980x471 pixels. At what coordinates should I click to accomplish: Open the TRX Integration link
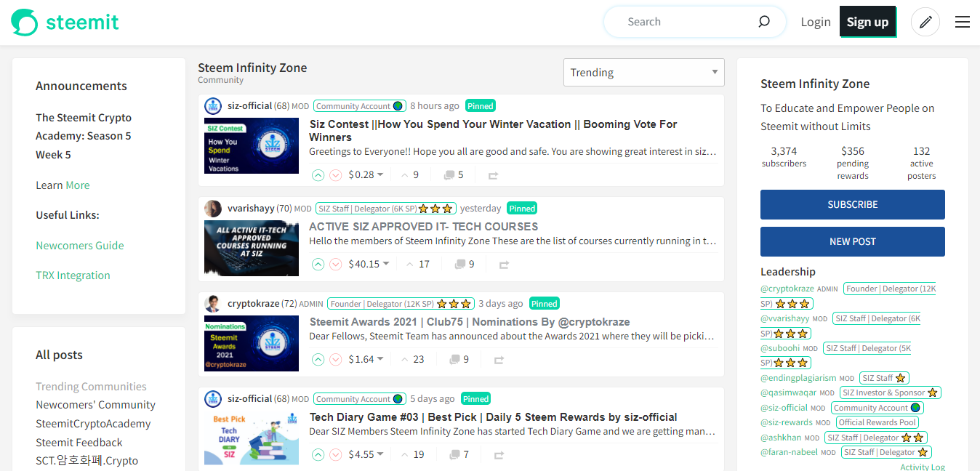point(73,275)
